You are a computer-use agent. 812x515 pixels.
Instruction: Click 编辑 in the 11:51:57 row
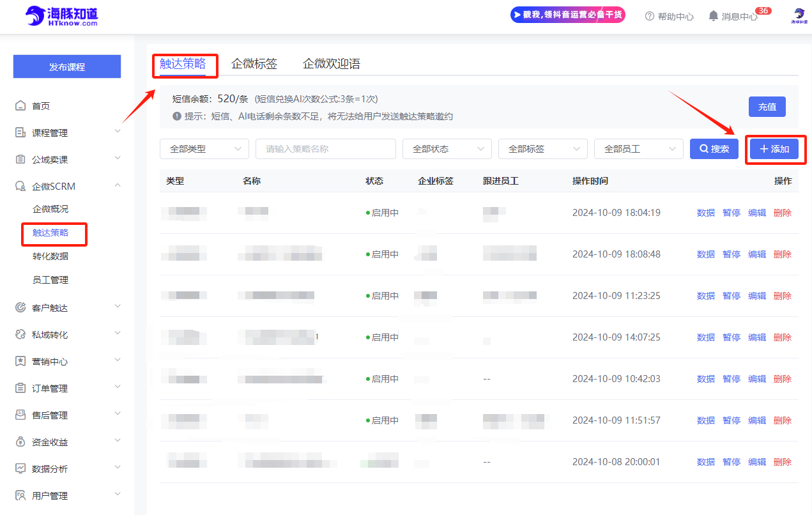[757, 420]
